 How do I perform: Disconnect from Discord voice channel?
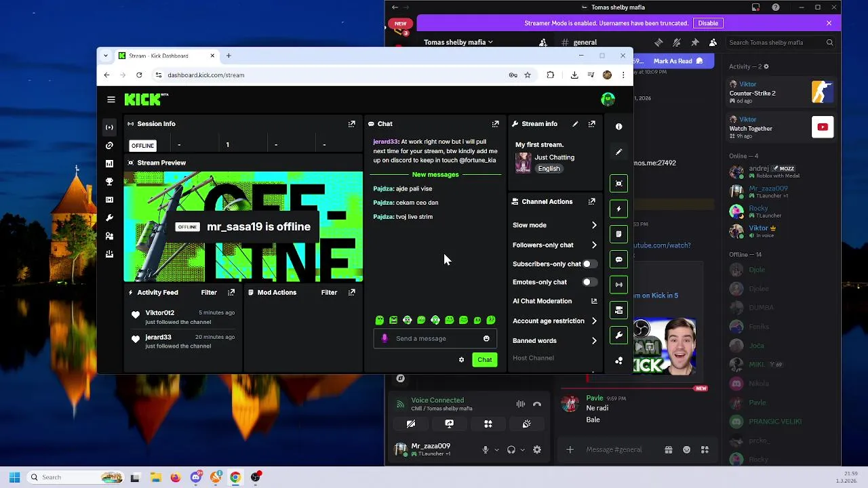537,405
